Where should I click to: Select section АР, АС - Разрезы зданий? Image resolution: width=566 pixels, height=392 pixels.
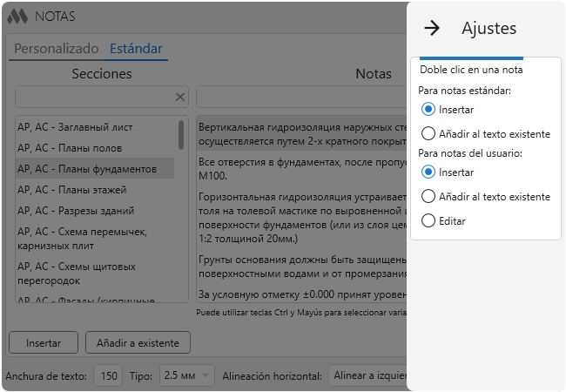76,210
